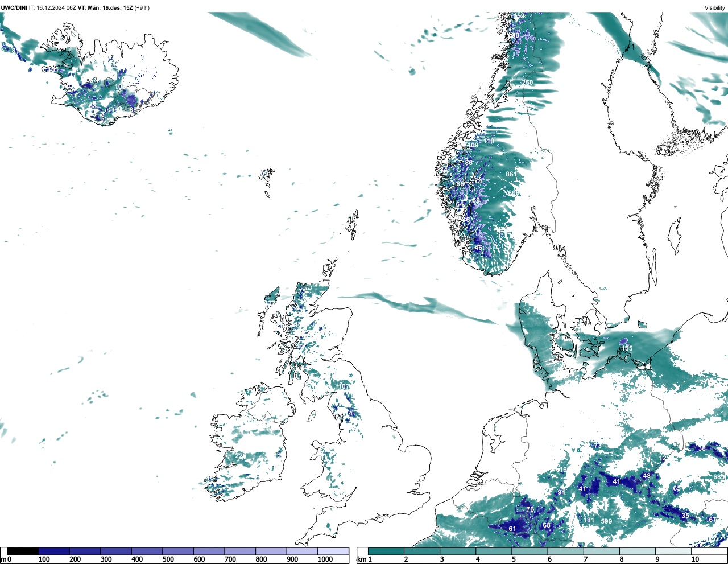Pick the 700–800 m lavender swatch
This screenshot has height=564, width=728.
coord(240,551)
